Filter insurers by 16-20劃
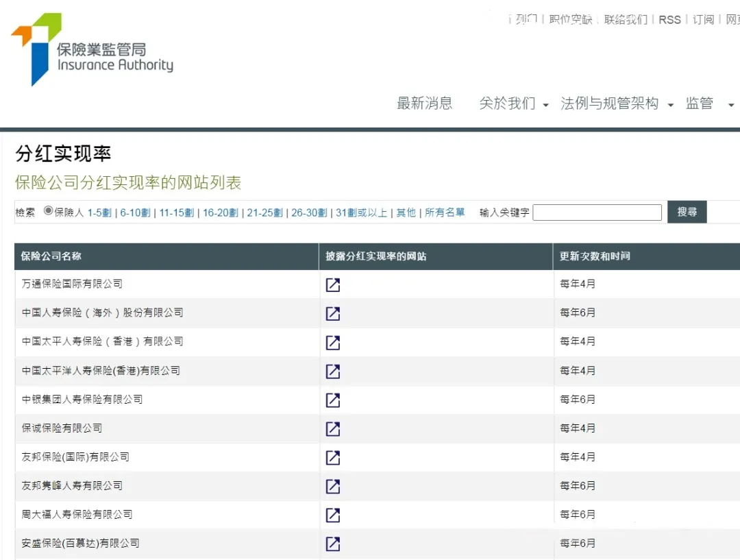 pos(221,212)
